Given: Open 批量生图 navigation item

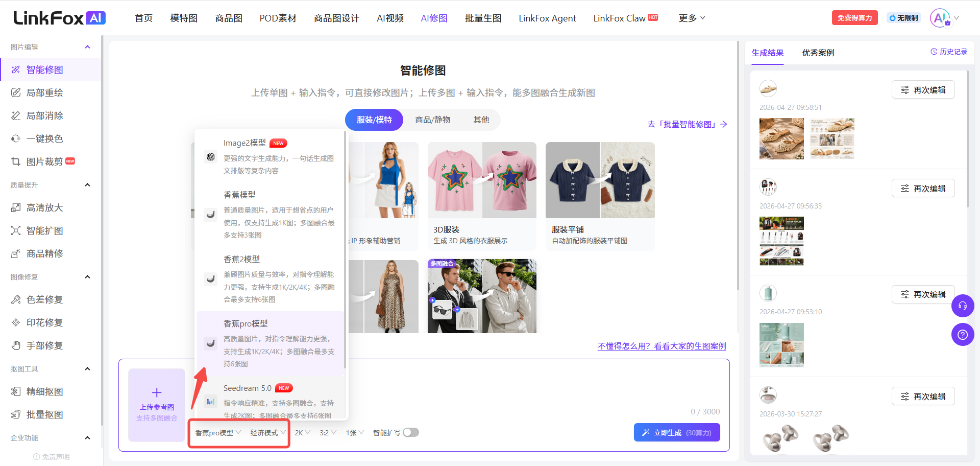Looking at the screenshot, I should point(483,18).
